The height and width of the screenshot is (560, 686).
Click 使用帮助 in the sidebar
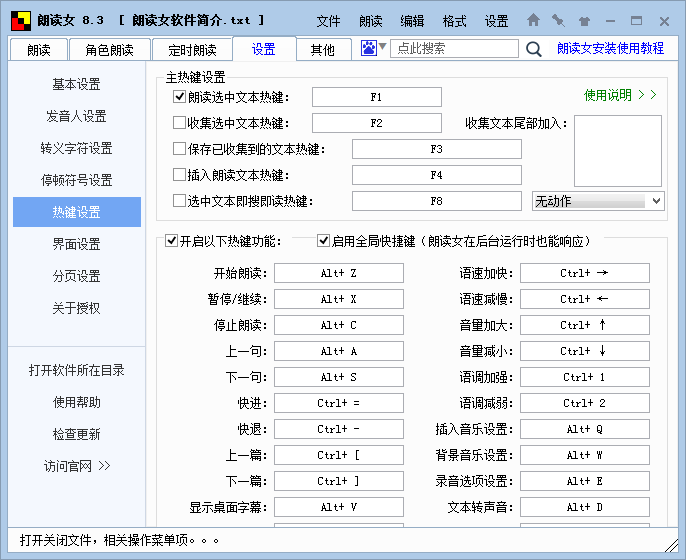pos(77,402)
